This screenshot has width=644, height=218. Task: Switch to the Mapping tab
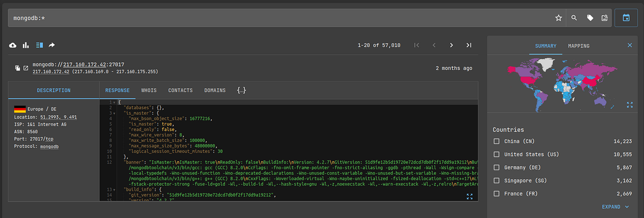tap(578, 46)
